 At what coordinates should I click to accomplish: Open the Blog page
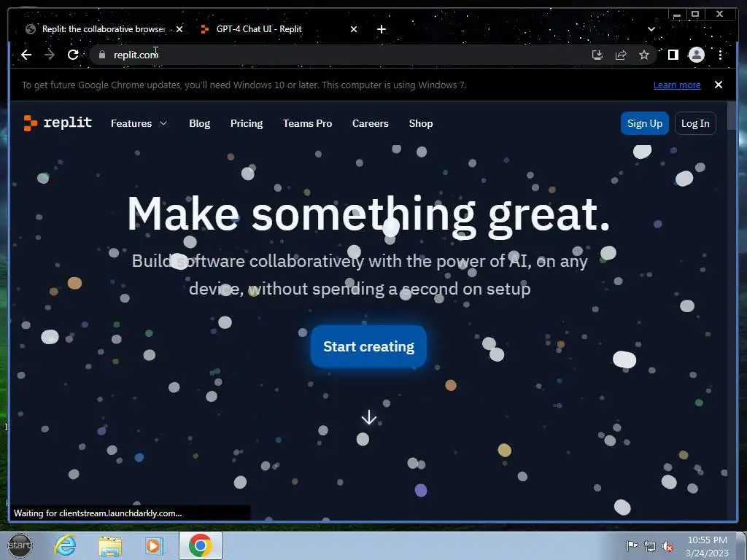pos(199,123)
